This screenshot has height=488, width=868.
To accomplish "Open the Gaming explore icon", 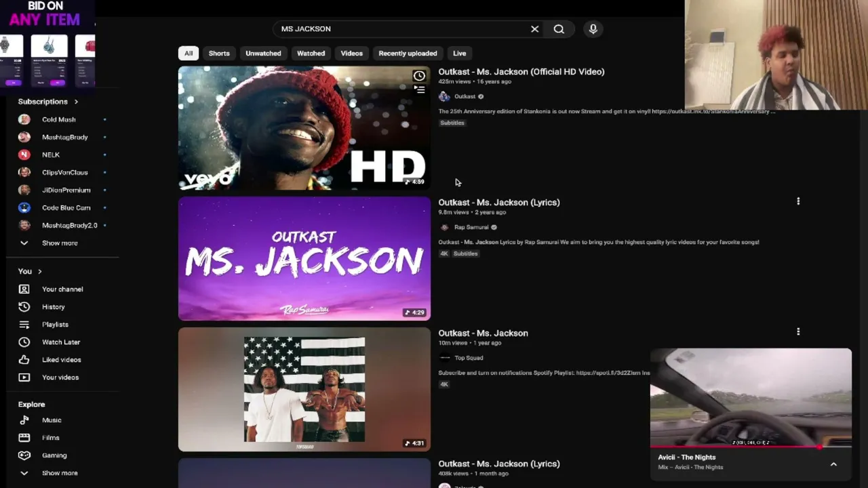I will tap(24, 455).
